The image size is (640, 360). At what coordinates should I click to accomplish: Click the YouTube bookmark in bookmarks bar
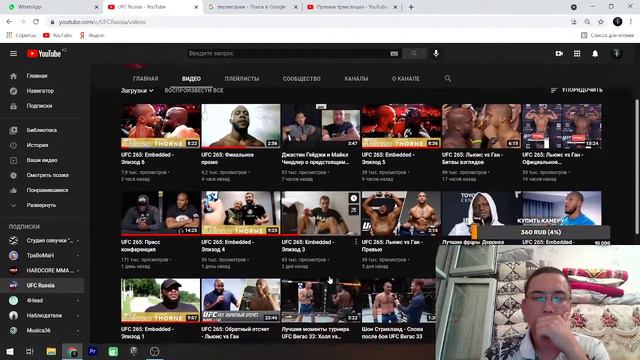(58, 36)
